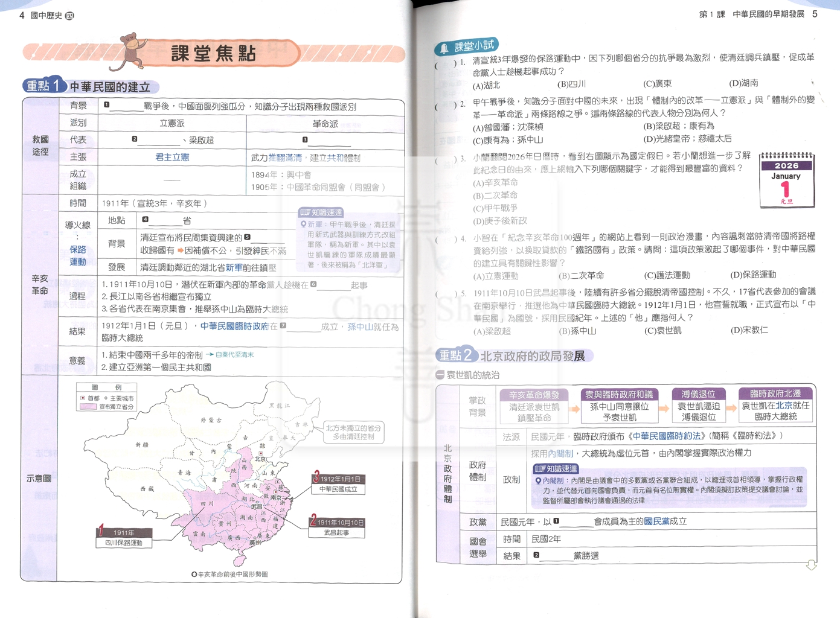Click the 知識速遞 header above the 新軍 note
Screen dimensions: 840x618
click(322, 212)
